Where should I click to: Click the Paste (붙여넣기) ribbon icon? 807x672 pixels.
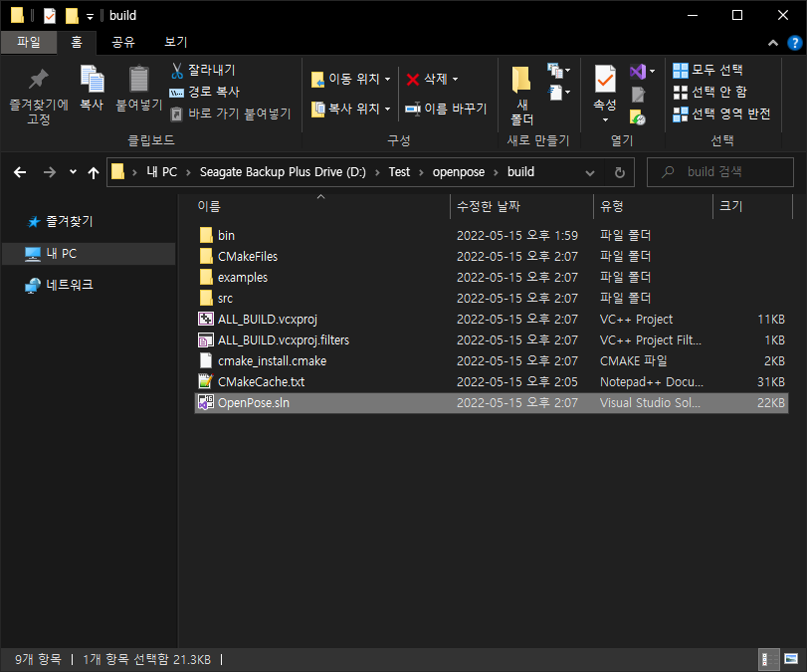[139, 79]
